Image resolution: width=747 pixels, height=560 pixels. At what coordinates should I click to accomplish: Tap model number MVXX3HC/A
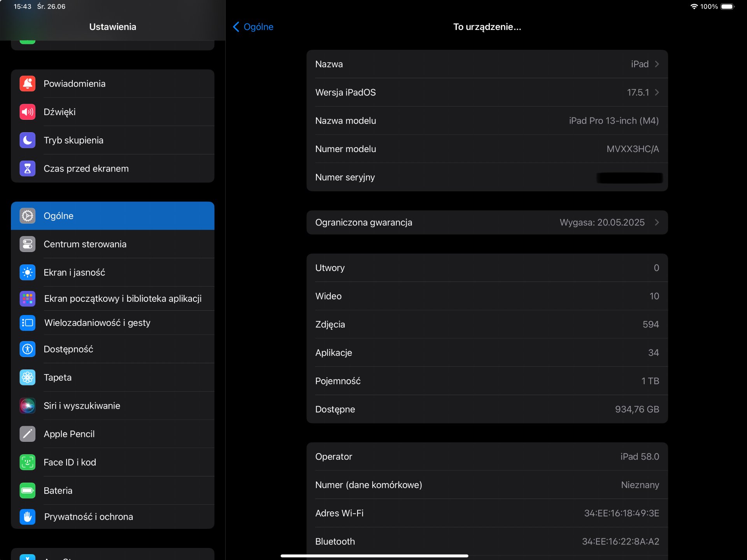[633, 149]
